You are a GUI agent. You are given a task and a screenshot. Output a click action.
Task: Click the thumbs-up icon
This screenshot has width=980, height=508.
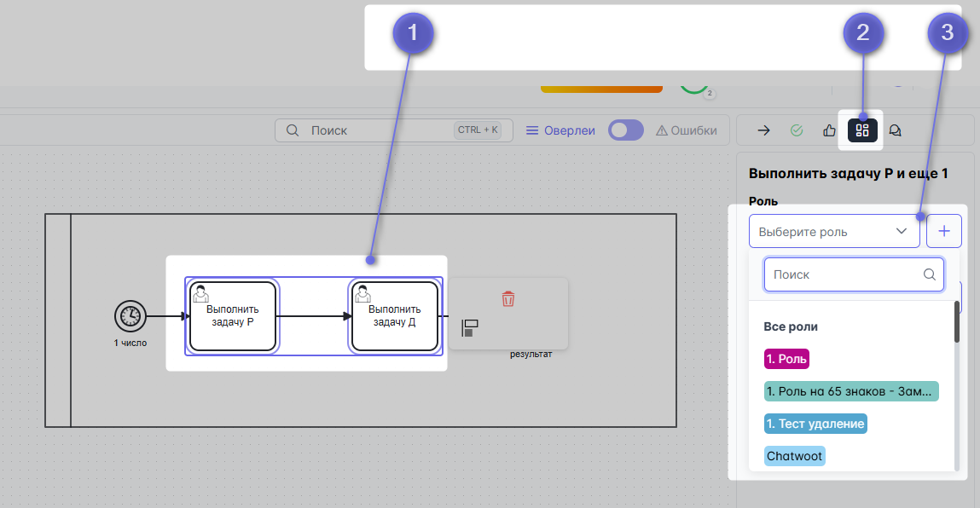coord(829,130)
